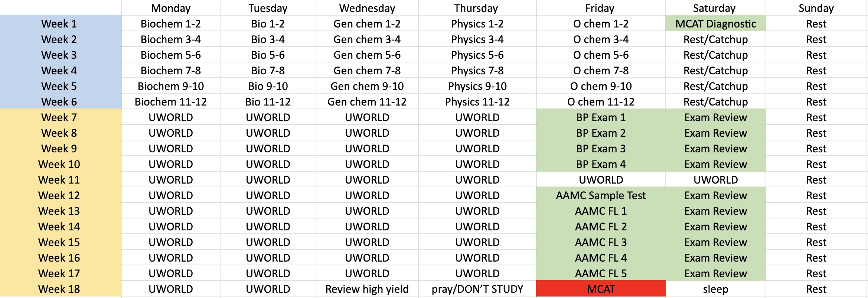The image size is (868, 298).
Task: Click the sleep cell in Week 18
Action: point(715,289)
